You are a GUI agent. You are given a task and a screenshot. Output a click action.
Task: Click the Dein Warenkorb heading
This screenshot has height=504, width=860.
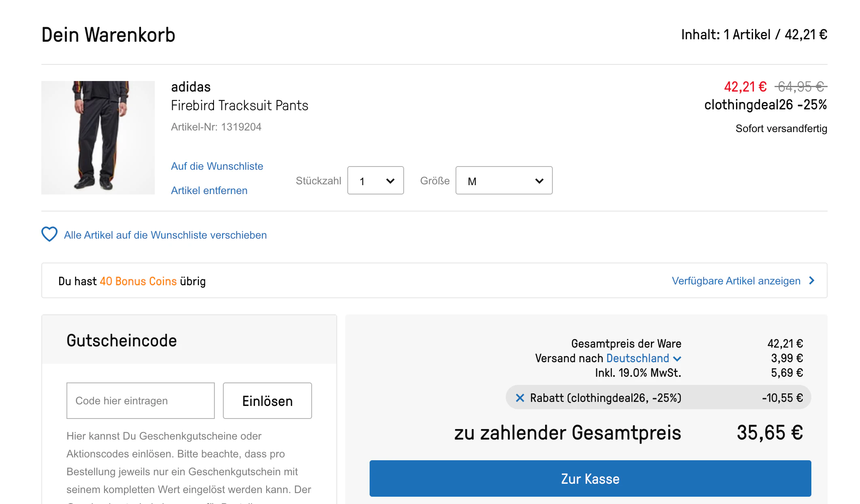pyautogui.click(x=108, y=34)
